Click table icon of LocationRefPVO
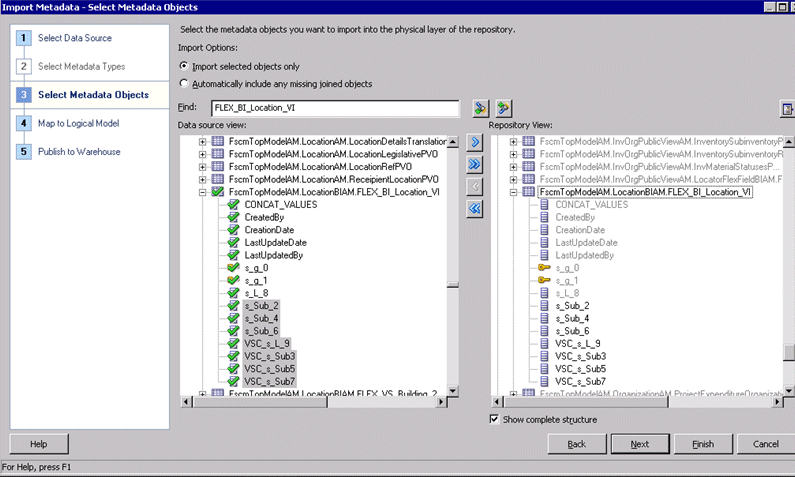The height and width of the screenshot is (477, 795). 218,166
